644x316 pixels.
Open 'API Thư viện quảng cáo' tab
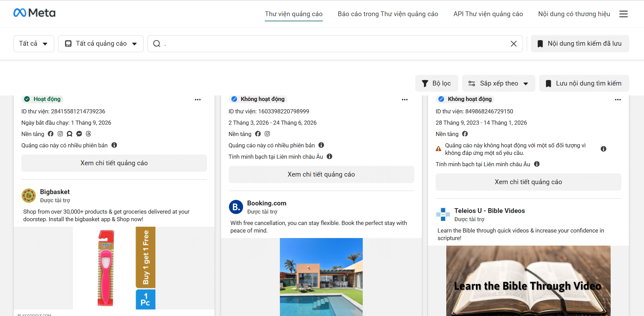tap(488, 14)
